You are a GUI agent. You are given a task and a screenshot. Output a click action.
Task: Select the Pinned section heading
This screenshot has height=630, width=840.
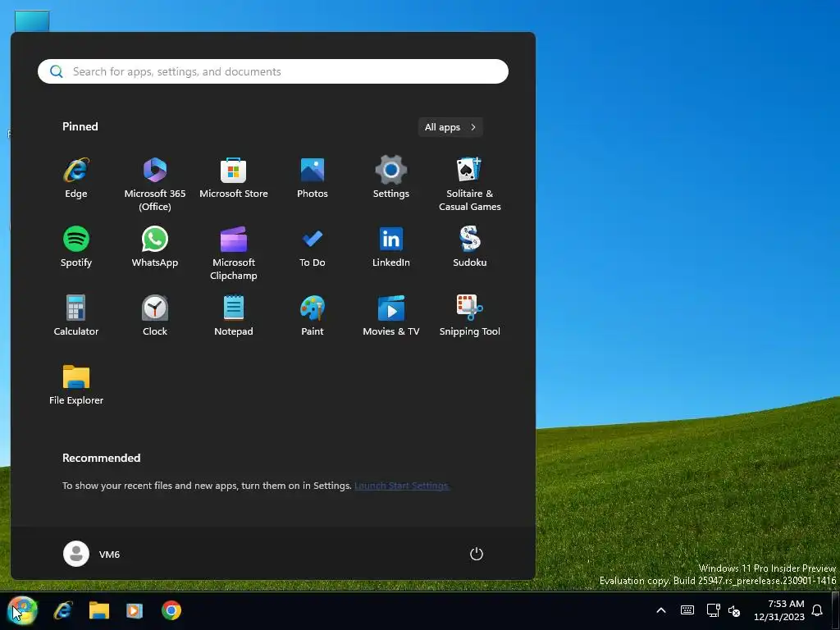(80, 126)
